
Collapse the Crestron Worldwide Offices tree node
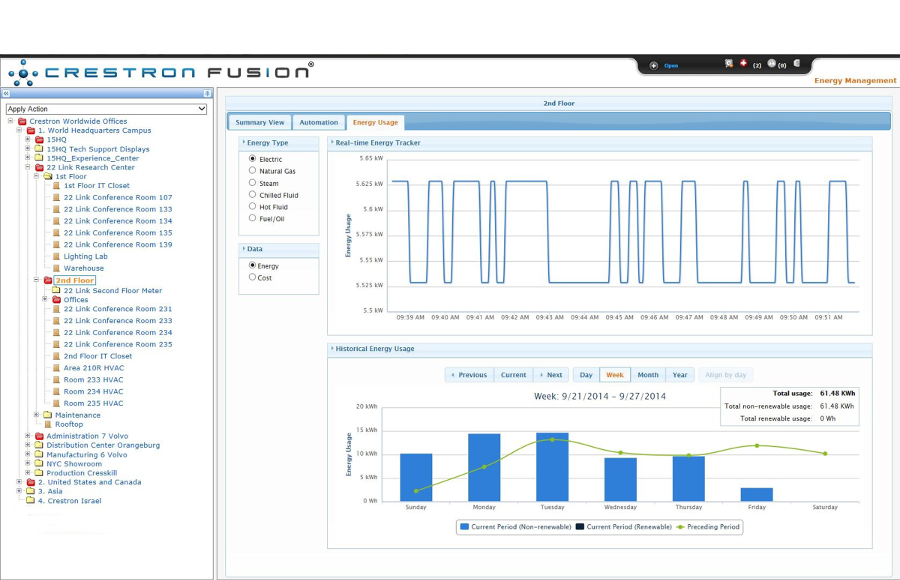pyautogui.click(x=10, y=121)
